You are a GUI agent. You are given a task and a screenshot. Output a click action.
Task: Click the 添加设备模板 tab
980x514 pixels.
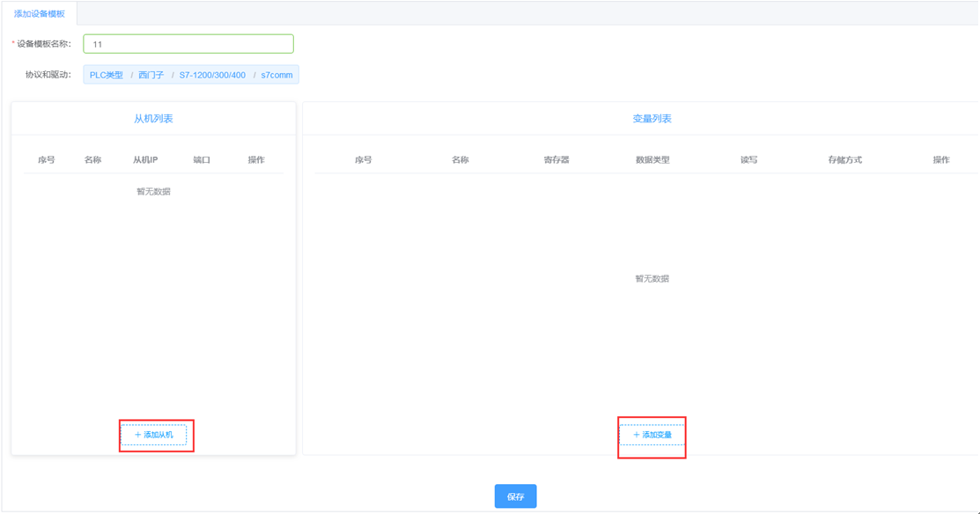click(x=40, y=14)
